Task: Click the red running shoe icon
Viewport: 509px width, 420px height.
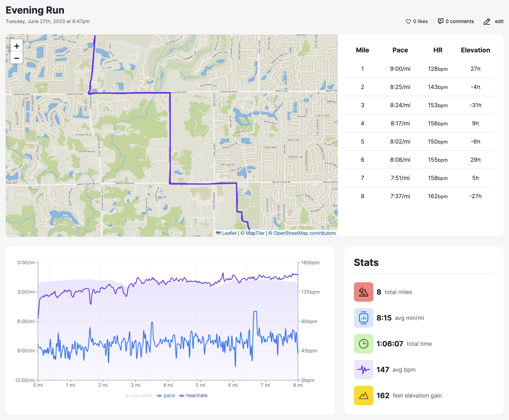Action: pos(363,292)
